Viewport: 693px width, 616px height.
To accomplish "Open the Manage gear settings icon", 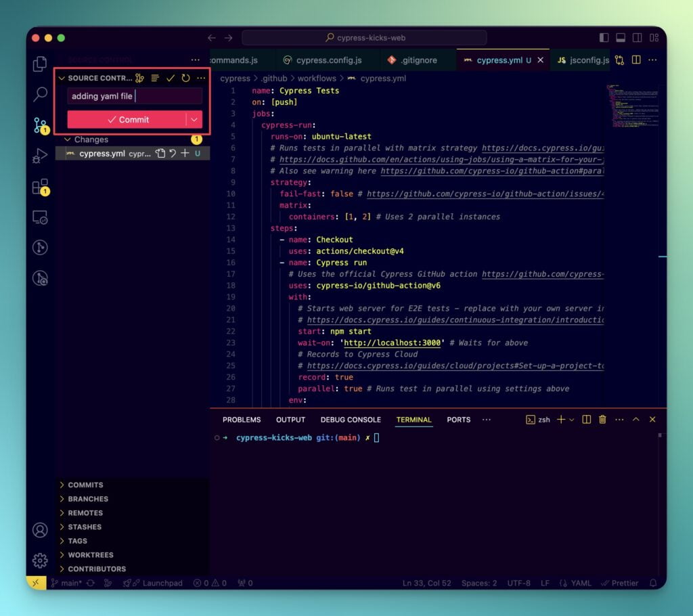I will [x=40, y=560].
